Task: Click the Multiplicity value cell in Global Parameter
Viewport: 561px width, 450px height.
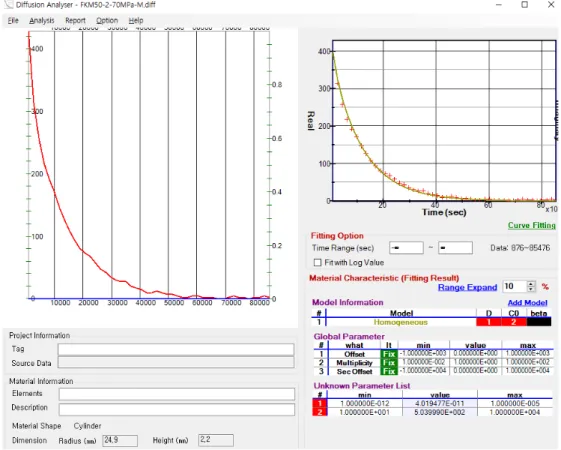Action: (475, 362)
